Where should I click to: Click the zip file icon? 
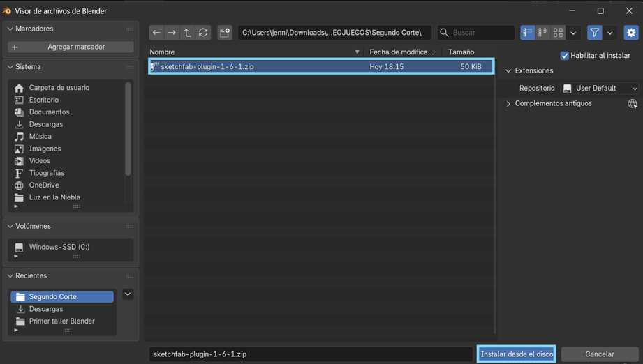[x=154, y=66]
